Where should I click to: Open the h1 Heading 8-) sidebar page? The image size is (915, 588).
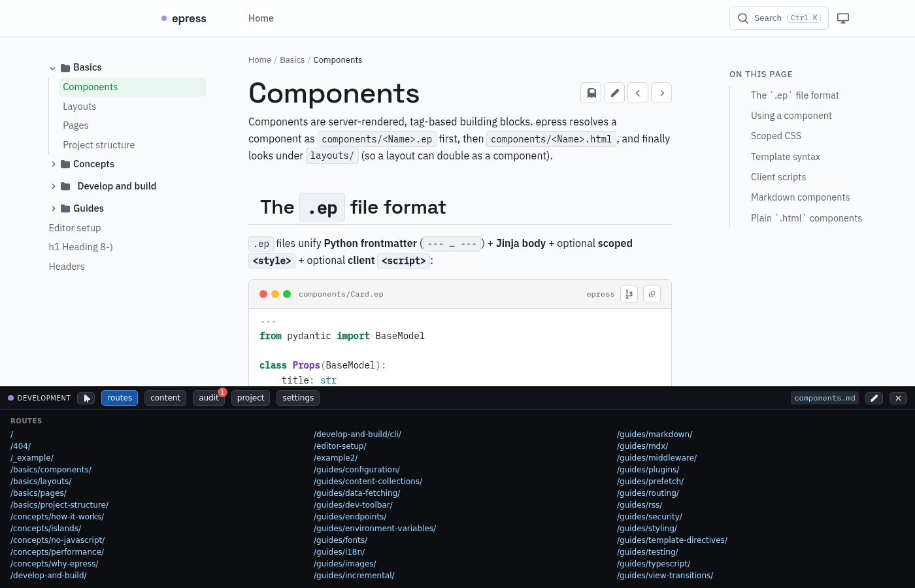(81, 247)
